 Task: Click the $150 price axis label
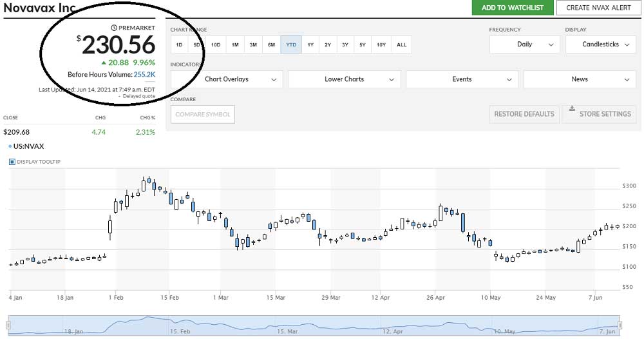pyautogui.click(x=629, y=247)
